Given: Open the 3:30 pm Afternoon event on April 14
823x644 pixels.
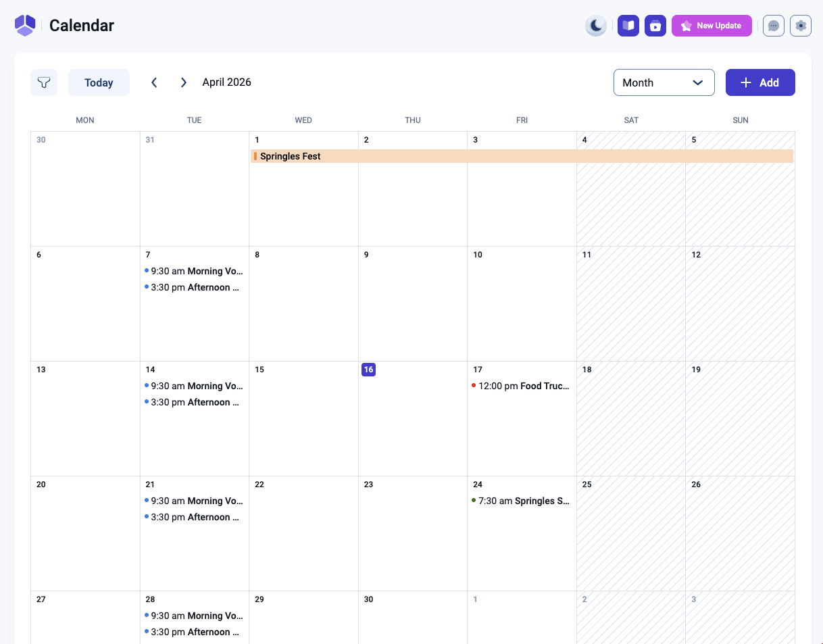Looking at the screenshot, I should point(195,402).
